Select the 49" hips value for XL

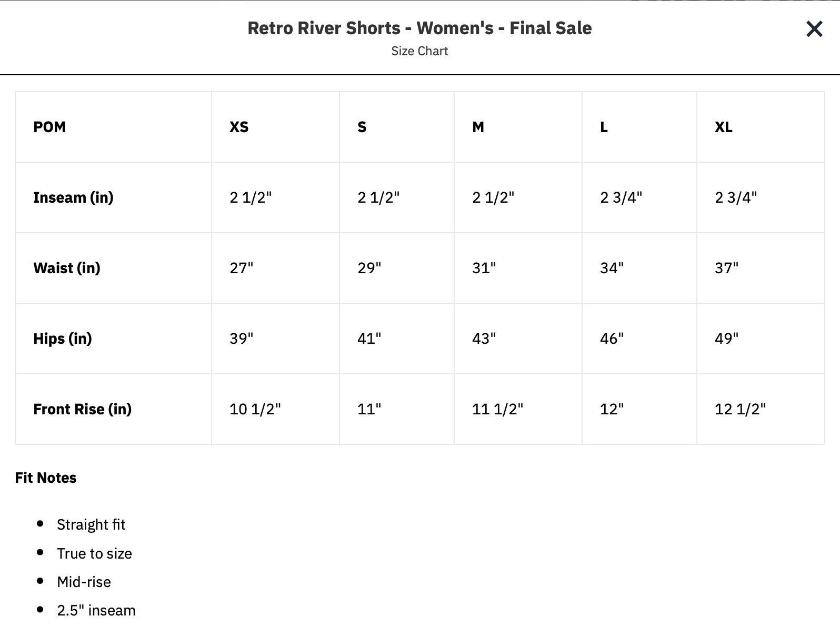click(726, 339)
